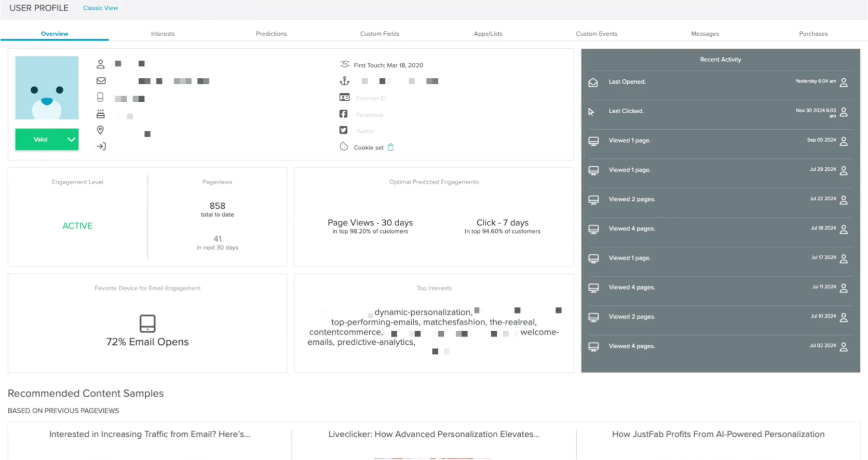The width and height of the screenshot is (868, 460).
Task: Open the Overview tab
Action: (55, 34)
